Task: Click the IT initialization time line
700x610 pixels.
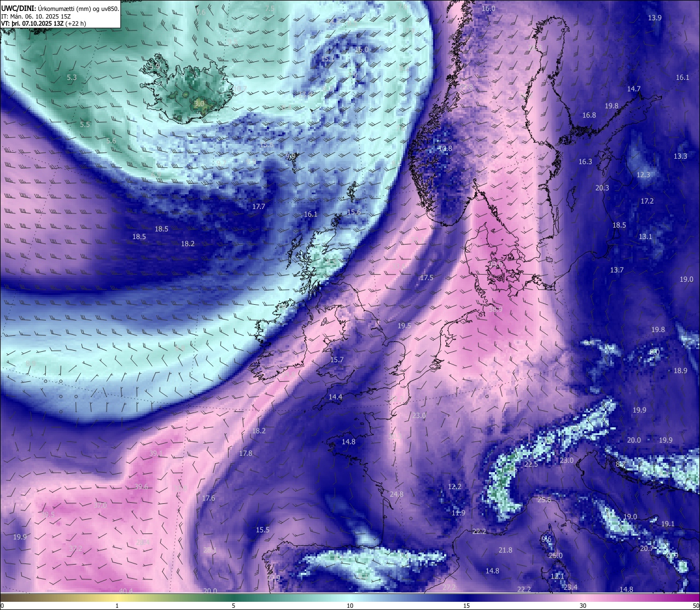Action: 37,16
